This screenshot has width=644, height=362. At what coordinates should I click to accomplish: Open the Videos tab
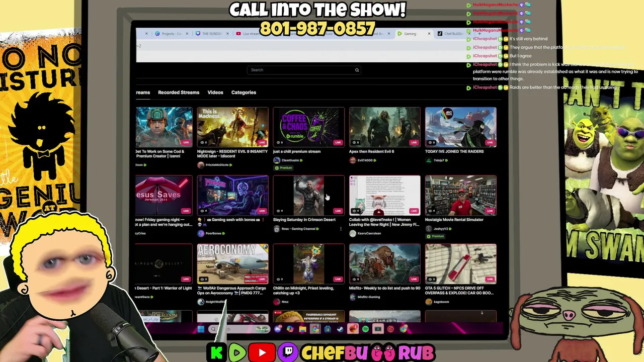coord(215,93)
